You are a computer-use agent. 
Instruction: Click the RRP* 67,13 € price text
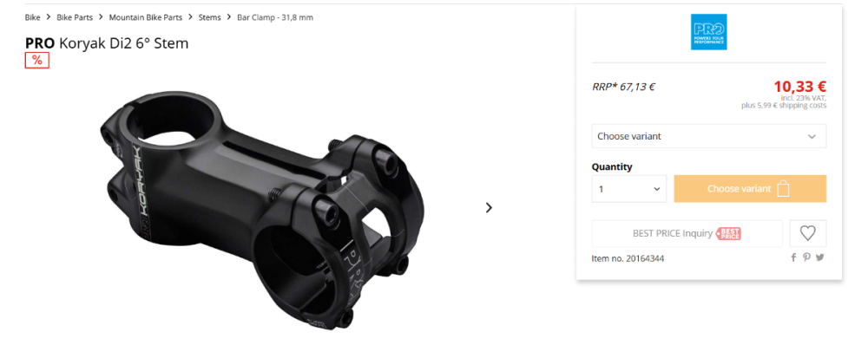click(x=624, y=87)
